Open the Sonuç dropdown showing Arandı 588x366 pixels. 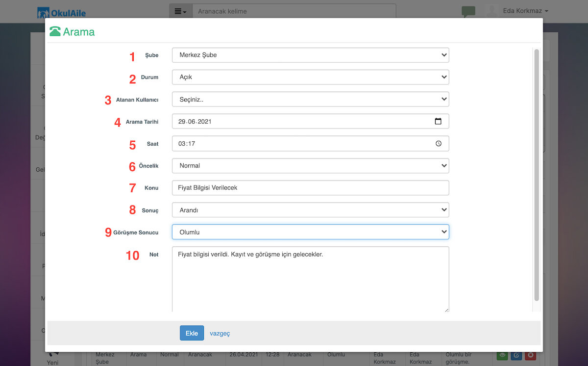coord(310,210)
